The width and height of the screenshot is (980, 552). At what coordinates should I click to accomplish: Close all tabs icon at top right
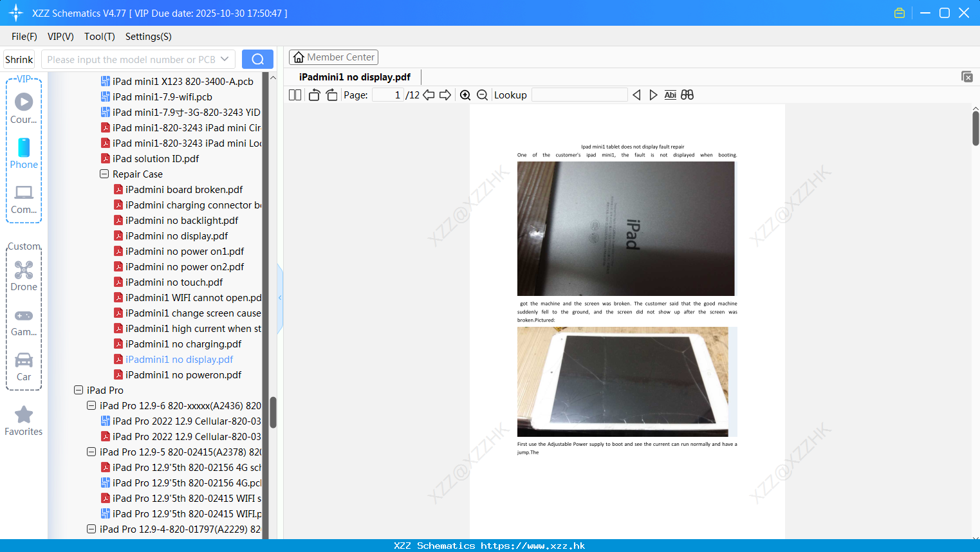(x=966, y=77)
